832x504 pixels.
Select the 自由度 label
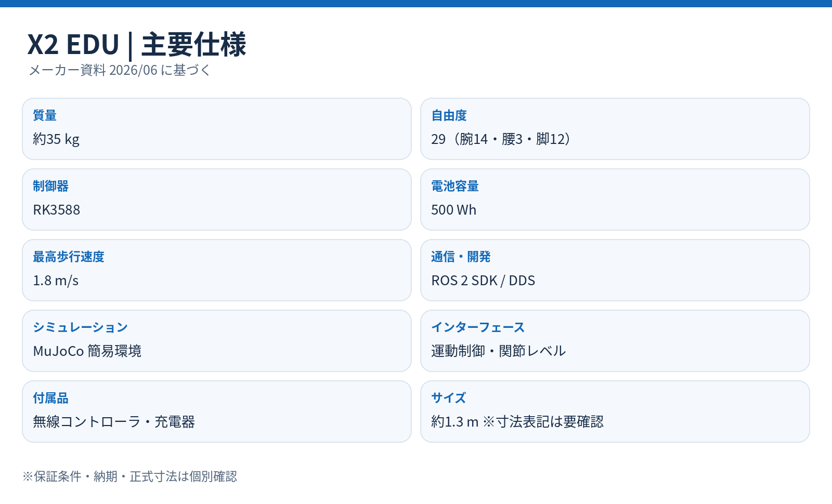tap(449, 115)
